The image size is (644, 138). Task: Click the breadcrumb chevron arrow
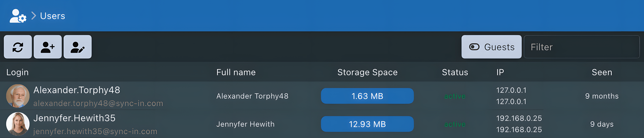coord(34,16)
